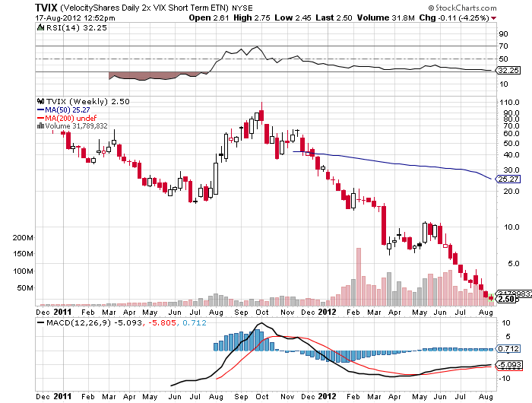This screenshot has height=403, width=532.
Task: Click 2011 on the MACD panel time axis
Action: [x=62, y=396]
